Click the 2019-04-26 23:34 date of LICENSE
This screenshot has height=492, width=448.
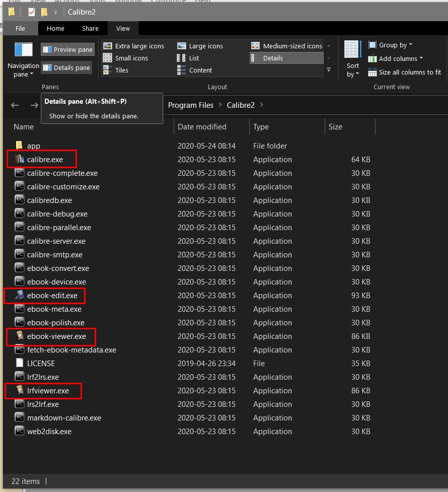[206, 363]
